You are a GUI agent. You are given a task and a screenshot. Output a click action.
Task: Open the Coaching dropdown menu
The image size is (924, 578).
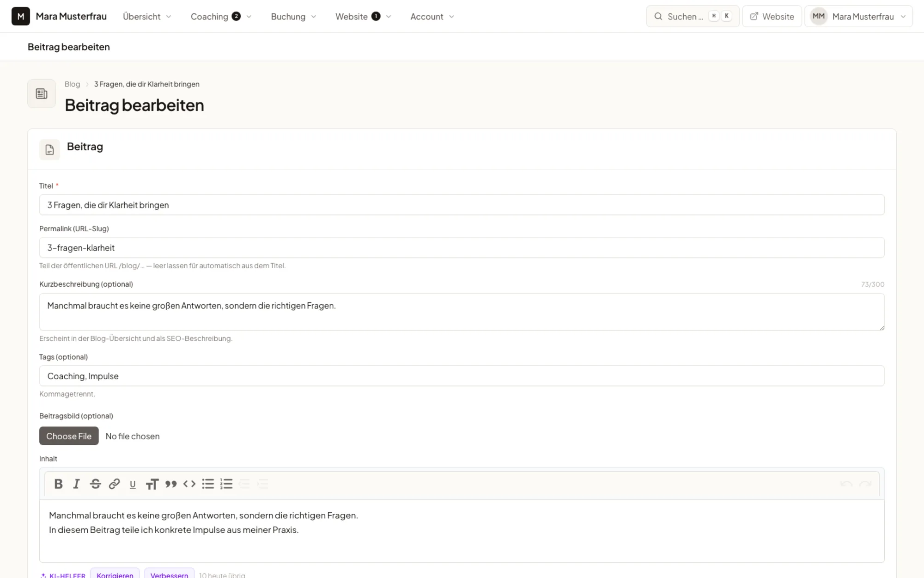pos(221,17)
